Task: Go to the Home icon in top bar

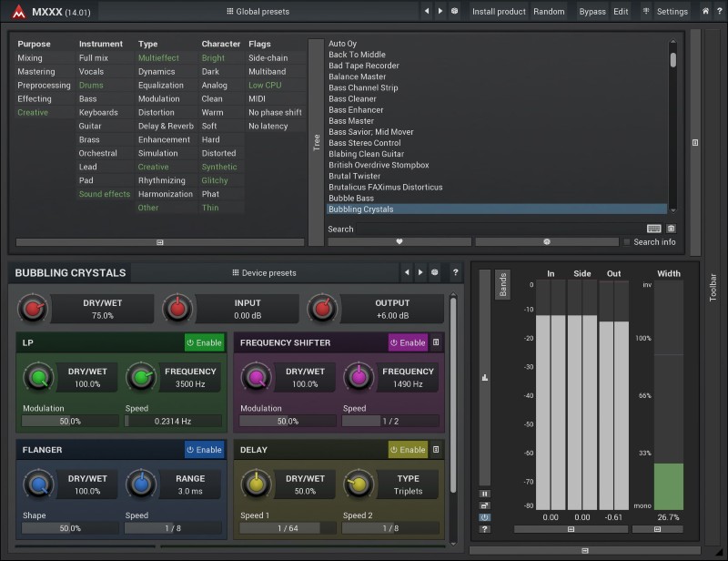Action: coord(705,12)
